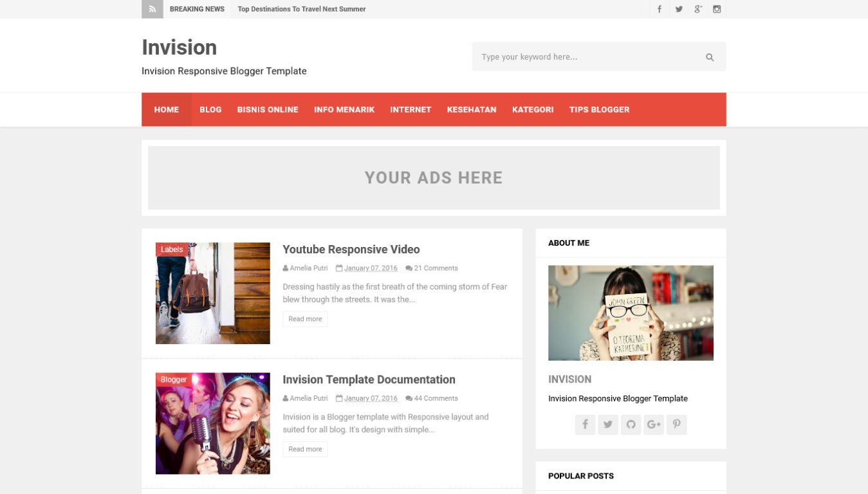Click the About Me Pinterest icon
The width and height of the screenshot is (868, 494).
point(677,425)
